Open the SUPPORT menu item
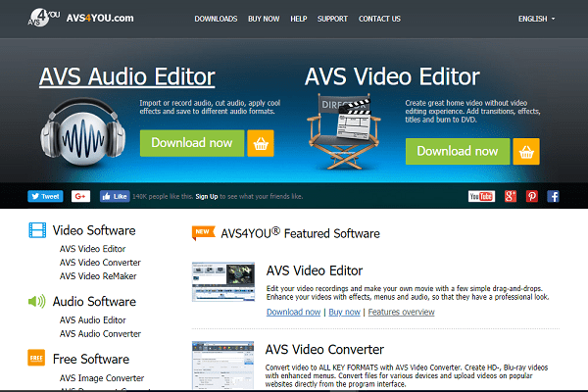588x392 pixels. point(332,19)
